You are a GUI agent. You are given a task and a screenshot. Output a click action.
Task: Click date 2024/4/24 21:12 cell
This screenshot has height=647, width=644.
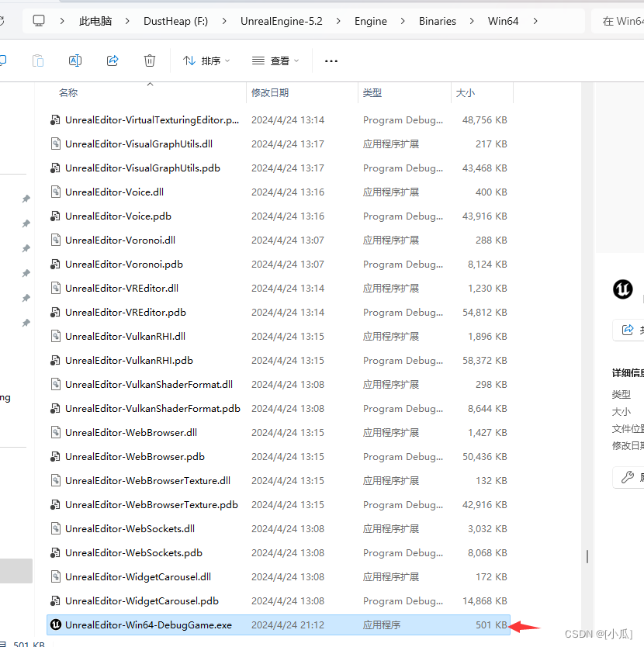click(x=288, y=625)
